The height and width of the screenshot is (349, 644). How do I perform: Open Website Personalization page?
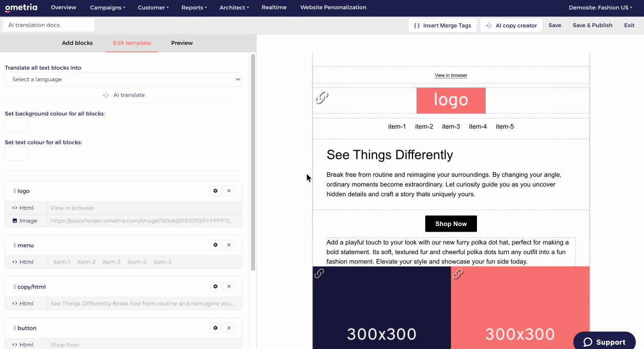333,8
